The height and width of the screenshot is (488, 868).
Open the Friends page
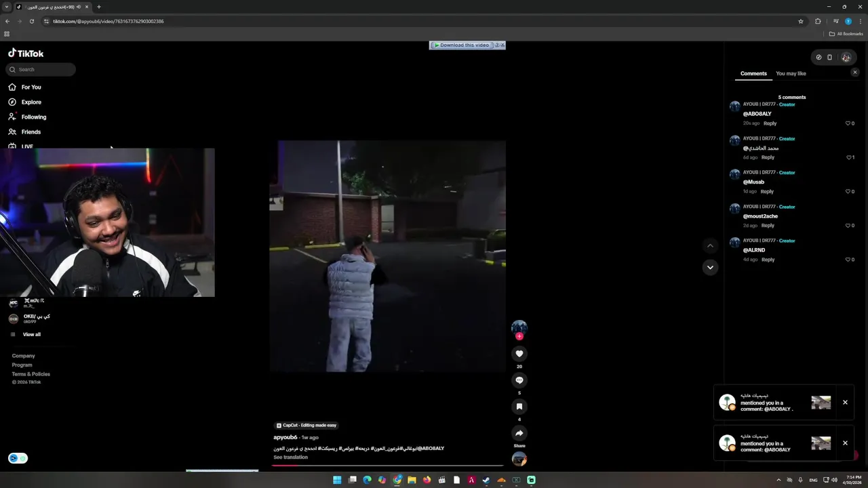pyautogui.click(x=24, y=131)
